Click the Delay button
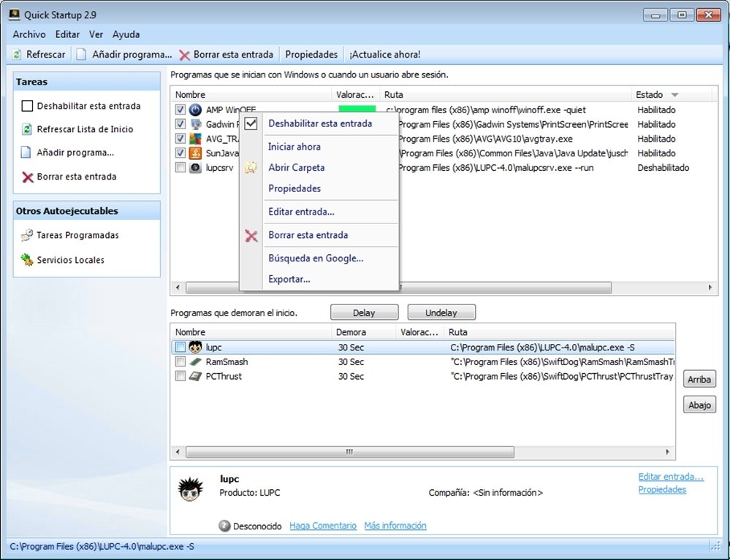The image size is (730, 560). point(364,312)
